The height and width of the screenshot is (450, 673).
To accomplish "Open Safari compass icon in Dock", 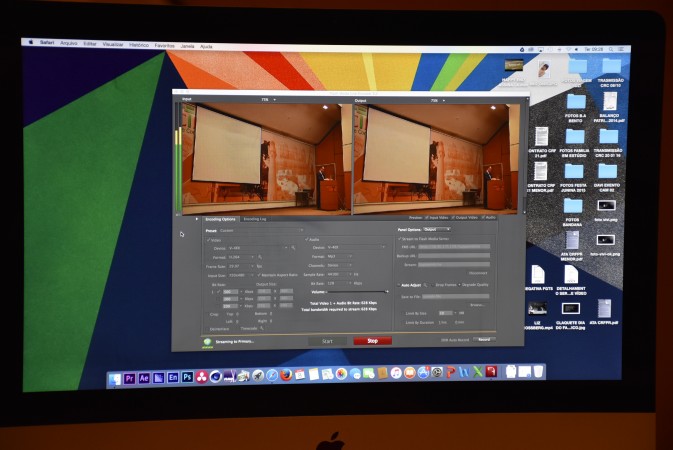I will (272, 376).
